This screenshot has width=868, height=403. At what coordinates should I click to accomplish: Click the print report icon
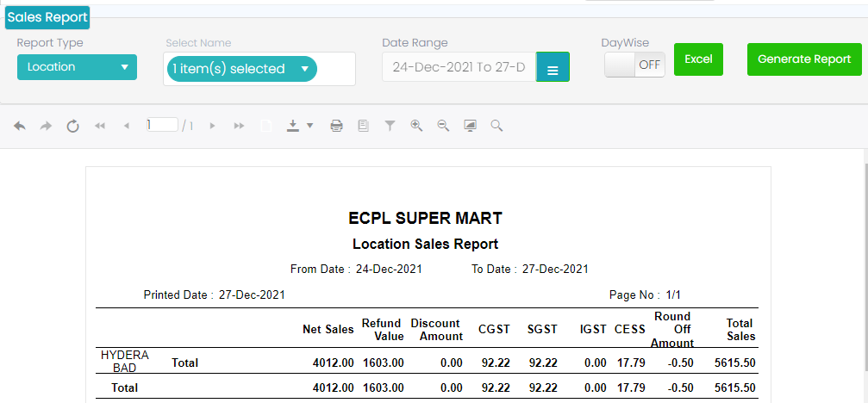click(337, 126)
